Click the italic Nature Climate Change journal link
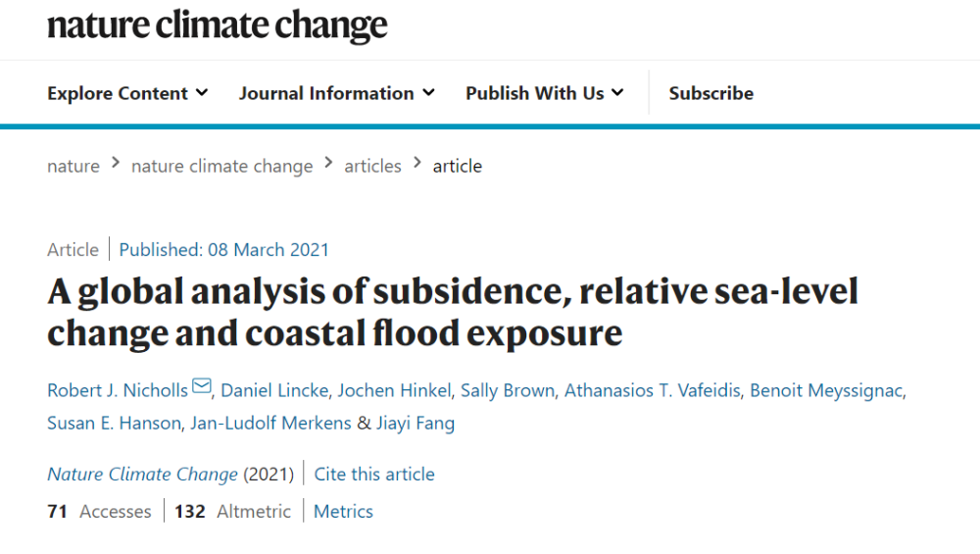The height and width of the screenshot is (554, 980). coord(142,474)
